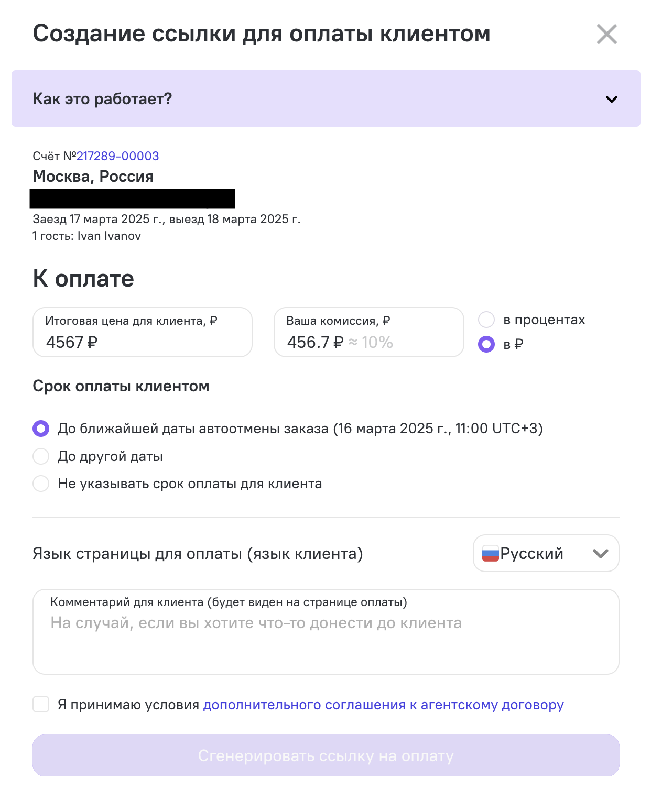Screen dimensions: 651x812
Task: Close the payment link creation dialog
Action: (x=606, y=35)
